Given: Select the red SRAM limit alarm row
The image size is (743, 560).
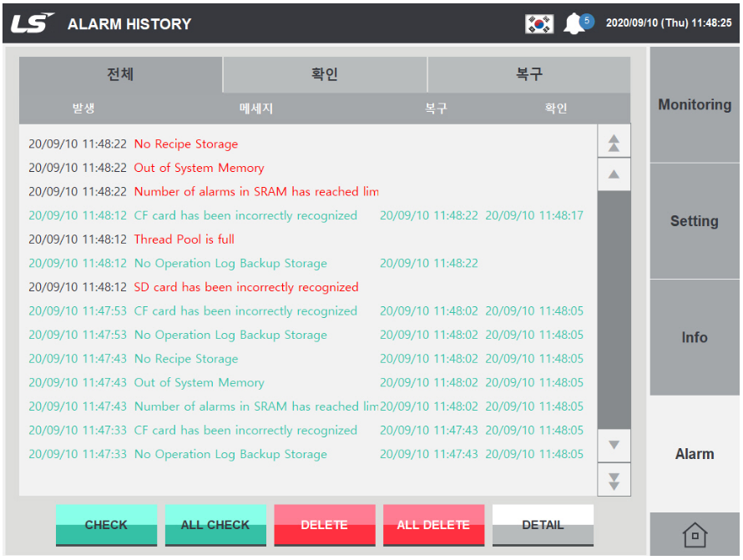Looking at the screenshot, I should [x=308, y=191].
